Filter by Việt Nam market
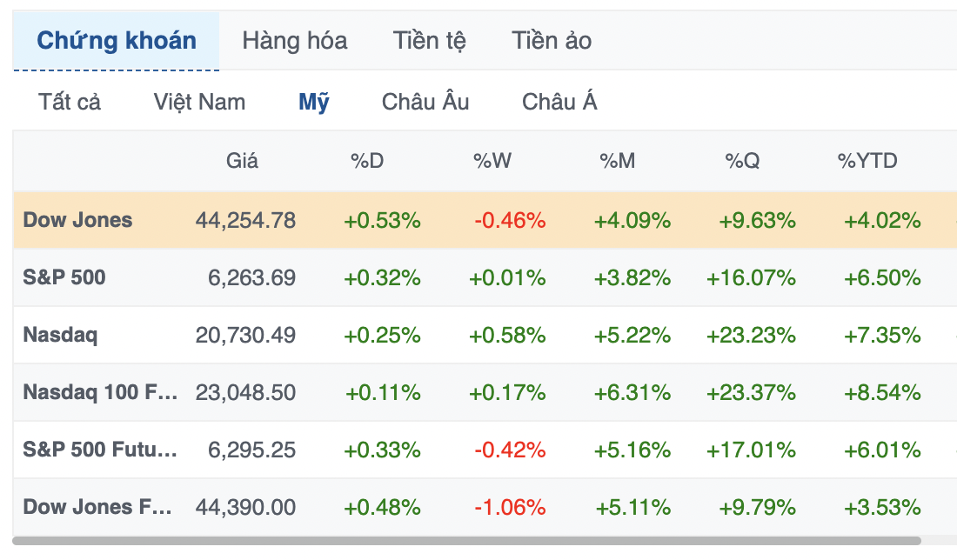957x560 pixels. click(199, 102)
